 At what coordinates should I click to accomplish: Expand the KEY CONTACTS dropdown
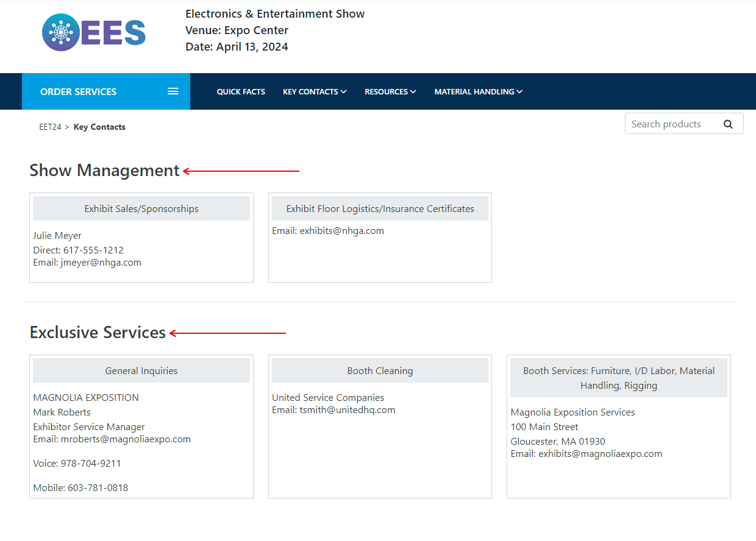[315, 91]
